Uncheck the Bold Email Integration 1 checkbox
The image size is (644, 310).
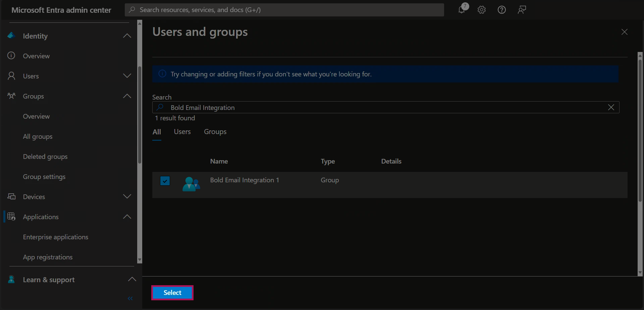click(165, 181)
